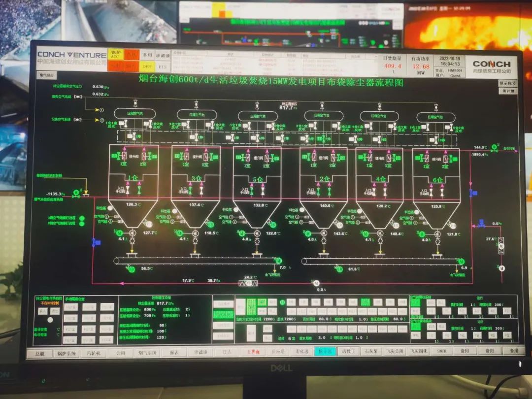
Task: Toggle the ETS status indicator
Action: [162, 66]
